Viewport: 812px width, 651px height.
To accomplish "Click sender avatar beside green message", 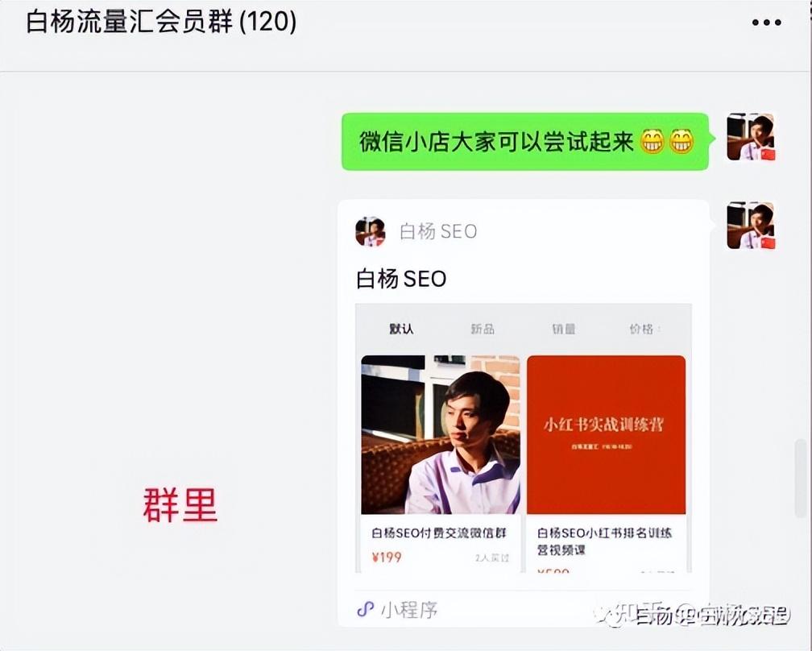I will [x=751, y=137].
